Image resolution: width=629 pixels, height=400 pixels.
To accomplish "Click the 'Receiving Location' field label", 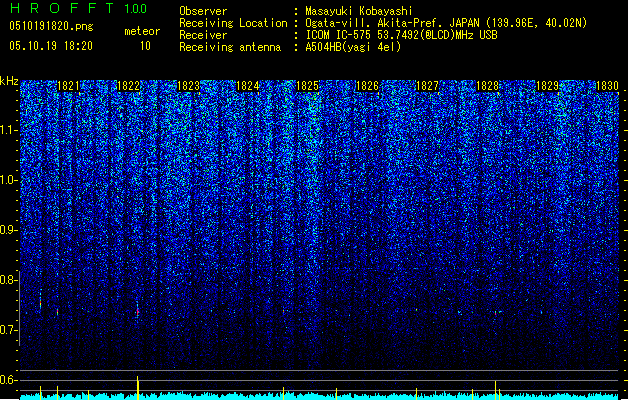I will click(x=233, y=23).
